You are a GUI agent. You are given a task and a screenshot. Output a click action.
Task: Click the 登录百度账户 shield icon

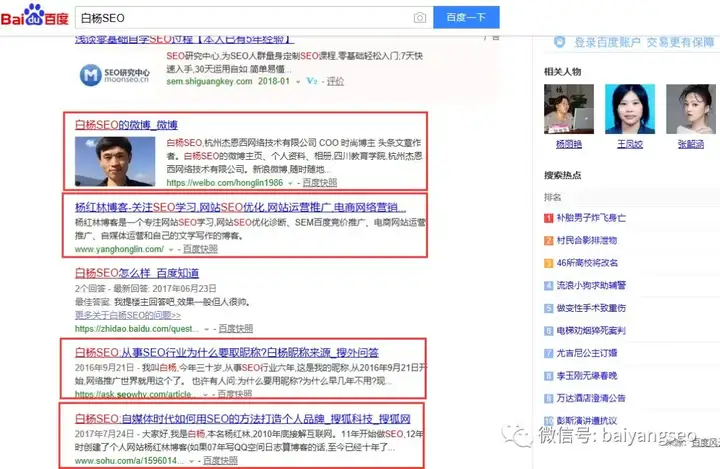pos(559,42)
